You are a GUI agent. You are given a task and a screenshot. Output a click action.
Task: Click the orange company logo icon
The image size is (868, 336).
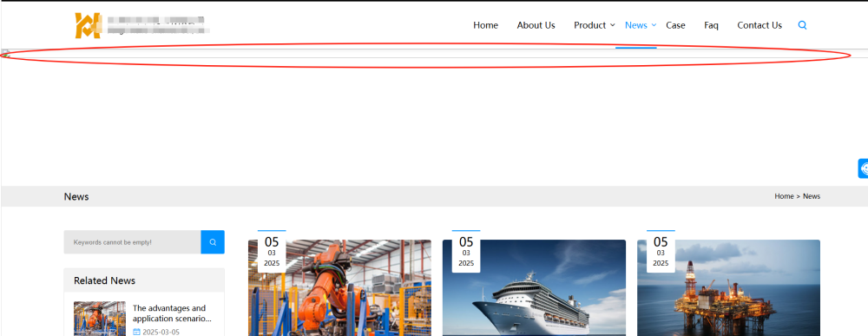click(88, 25)
